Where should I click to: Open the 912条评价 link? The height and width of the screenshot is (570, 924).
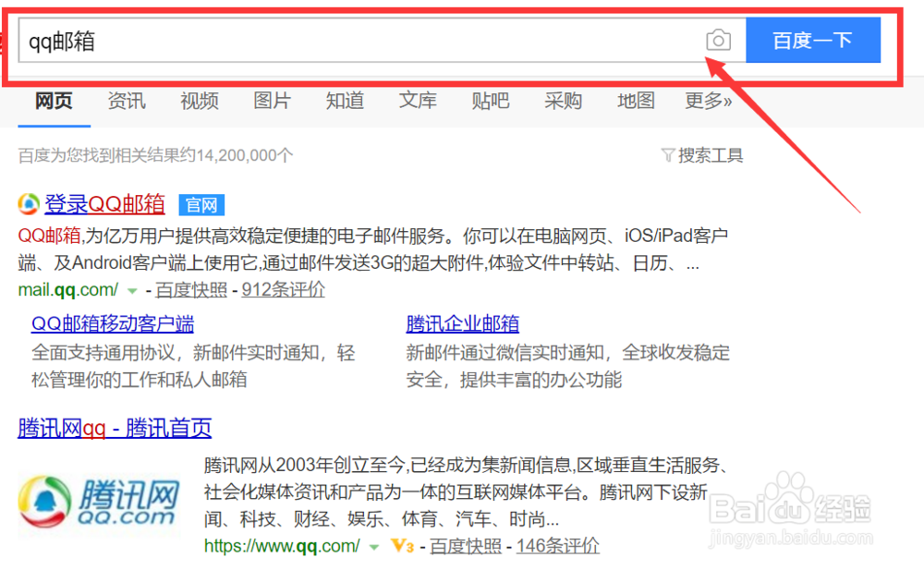click(283, 289)
